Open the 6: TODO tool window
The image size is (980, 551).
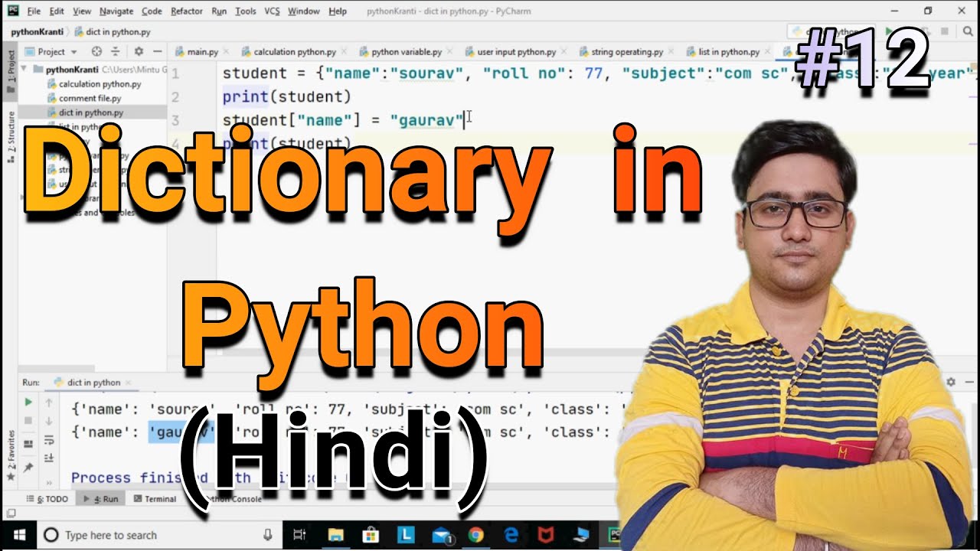pyautogui.click(x=47, y=499)
